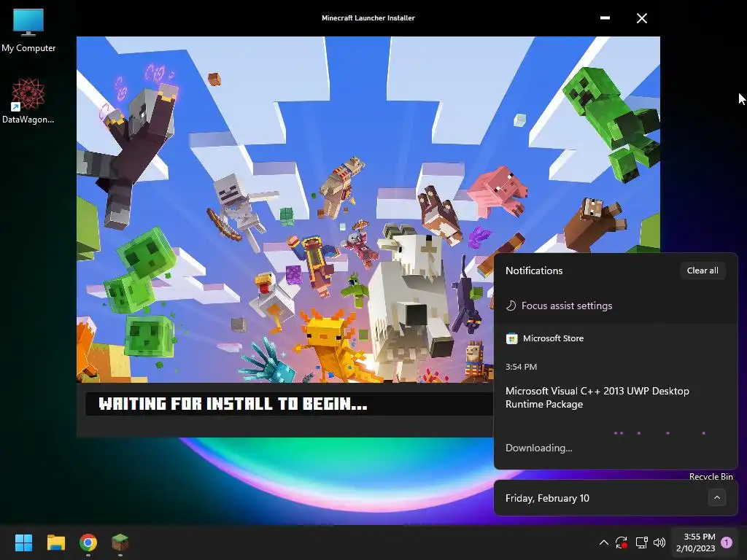Click the 3:54 PM notification timestamp

(x=521, y=367)
